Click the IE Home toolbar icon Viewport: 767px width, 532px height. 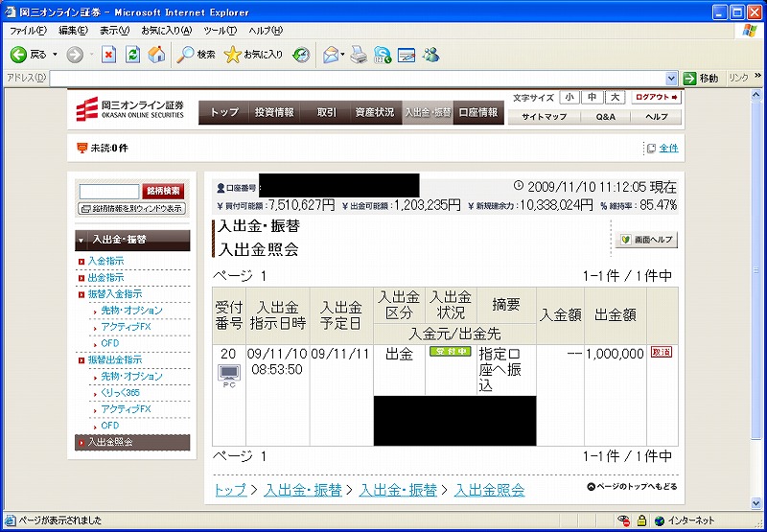pyautogui.click(x=153, y=55)
